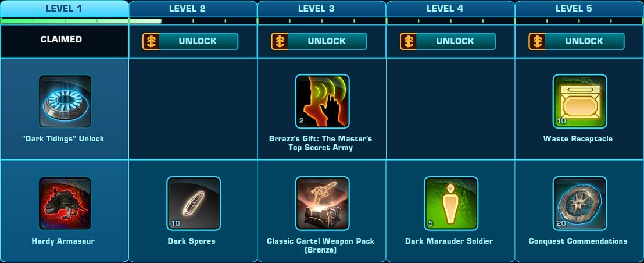Open the Level 4 tab header
The width and height of the screenshot is (644, 263).
450,9
